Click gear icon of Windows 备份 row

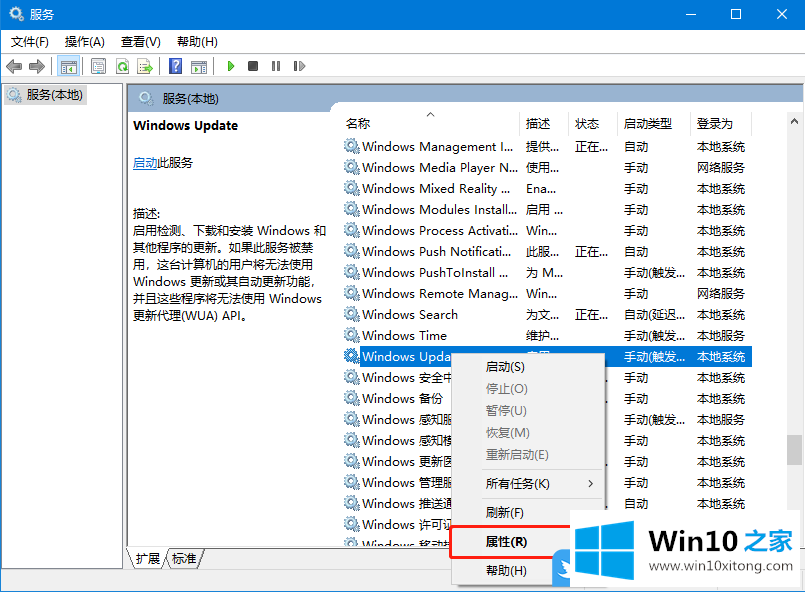[x=352, y=398]
